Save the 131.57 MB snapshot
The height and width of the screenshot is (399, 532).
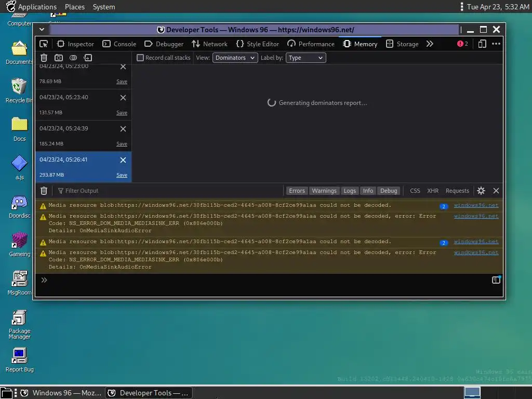122,113
